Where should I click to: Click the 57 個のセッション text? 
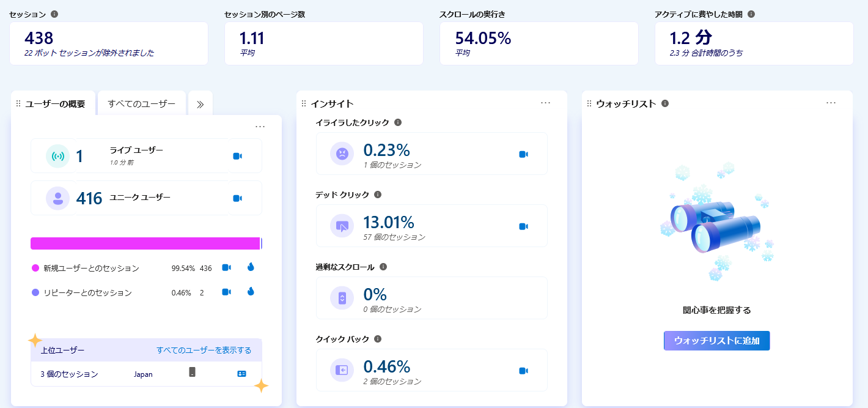pos(394,237)
